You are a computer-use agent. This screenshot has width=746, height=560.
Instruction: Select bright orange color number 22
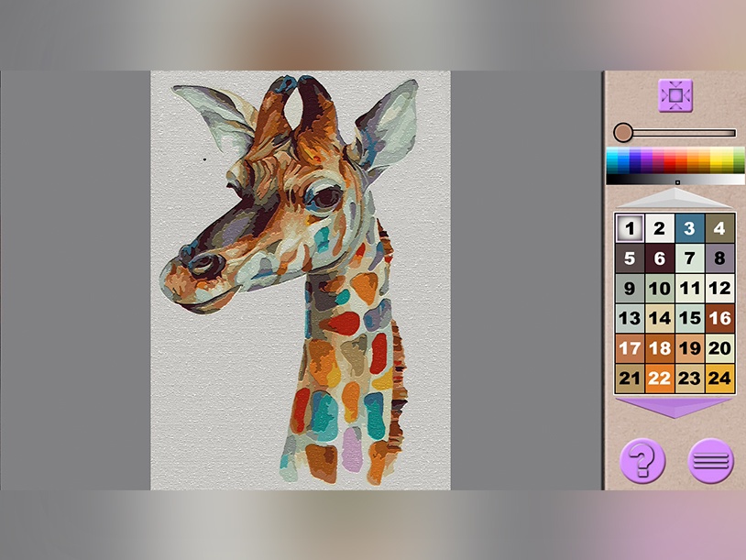pyautogui.click(x=660, y=379)
